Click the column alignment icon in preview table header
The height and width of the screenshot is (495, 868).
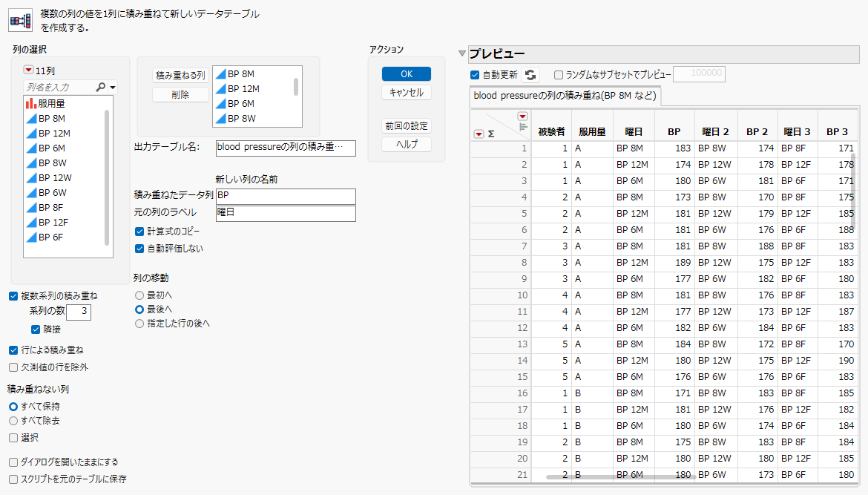point(523,128)
